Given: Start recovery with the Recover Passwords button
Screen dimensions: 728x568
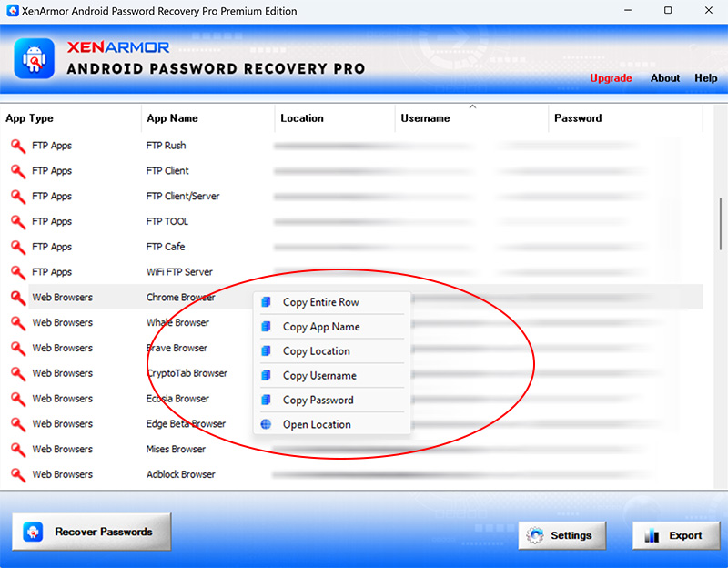Looking at the screenshot, I should (x=92, y=532).
